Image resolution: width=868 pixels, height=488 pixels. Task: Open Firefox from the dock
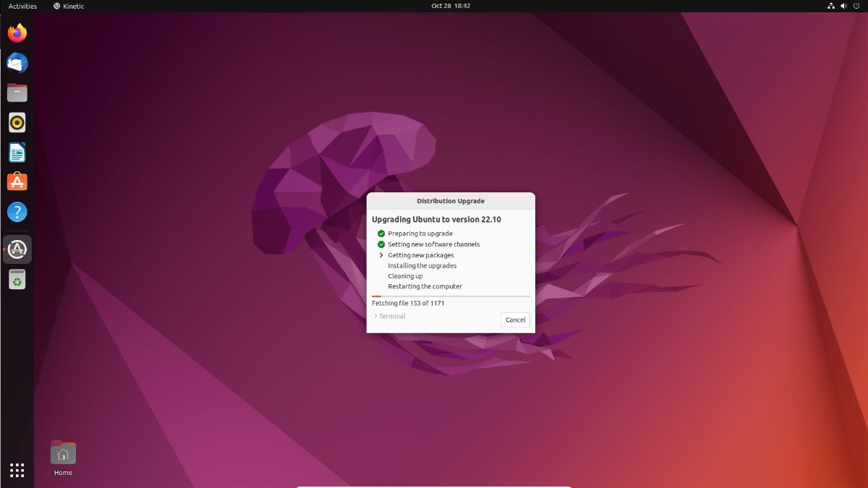coord(17,33)
